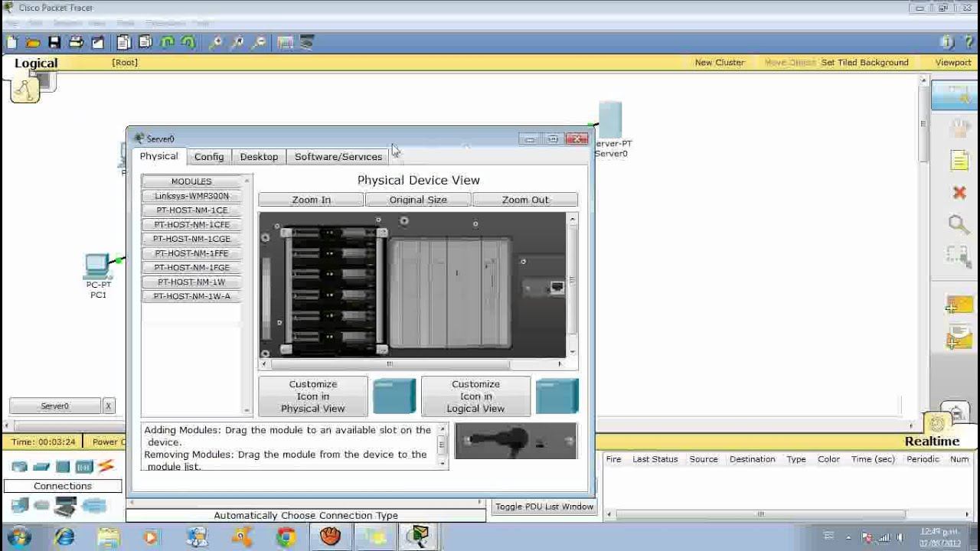Image resolution: width=980 pixels, height=551 pixels.
Task: Choose the End Devices category icon
Action: (20, 505)
